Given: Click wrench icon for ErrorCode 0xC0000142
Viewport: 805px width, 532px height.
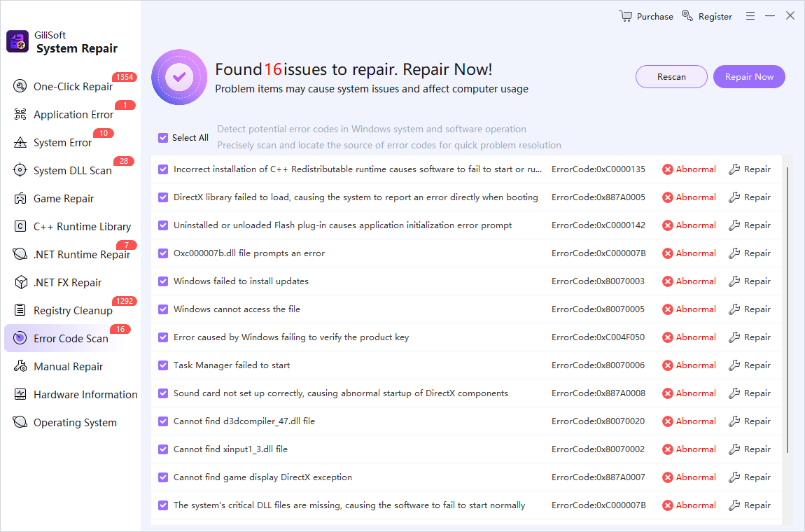Looking at the screenshot, I should pos(734,225).
